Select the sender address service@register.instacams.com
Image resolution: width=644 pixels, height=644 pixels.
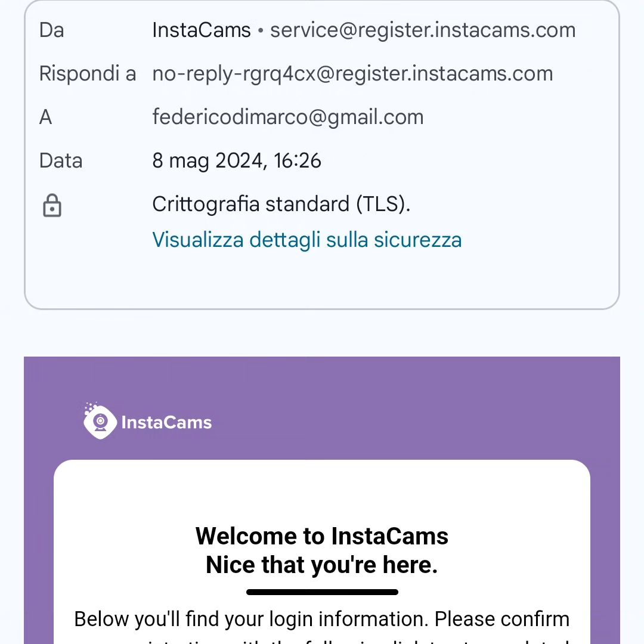[423, 30]
